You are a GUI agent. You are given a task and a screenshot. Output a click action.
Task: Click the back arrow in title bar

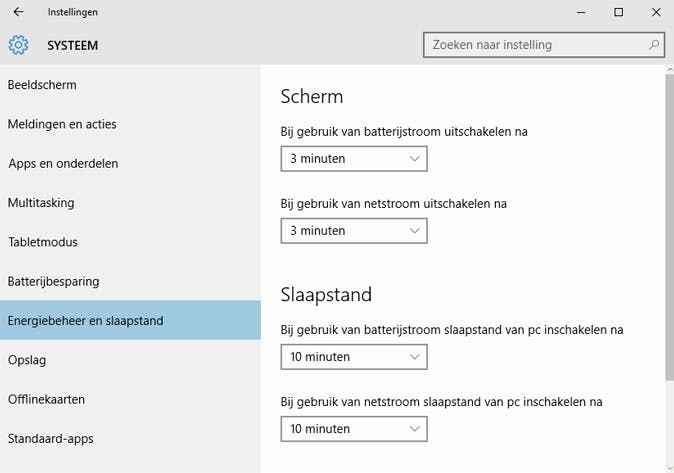point(18,12)
